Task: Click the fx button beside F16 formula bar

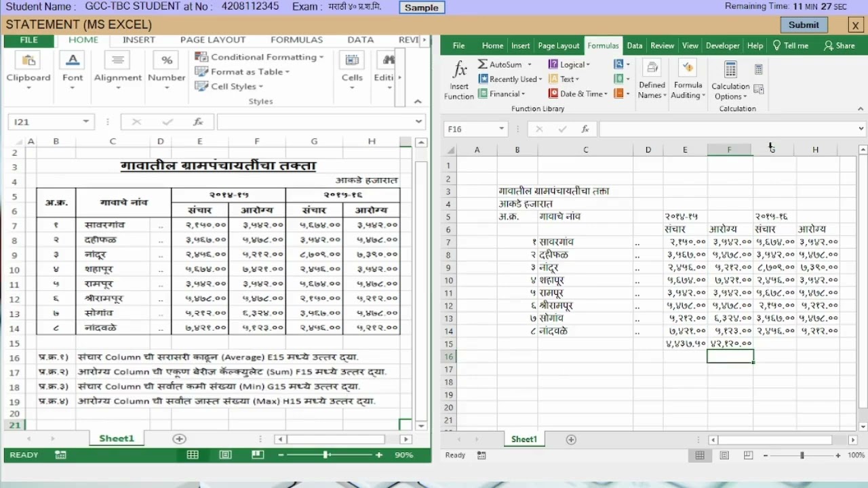Action: 585,129
